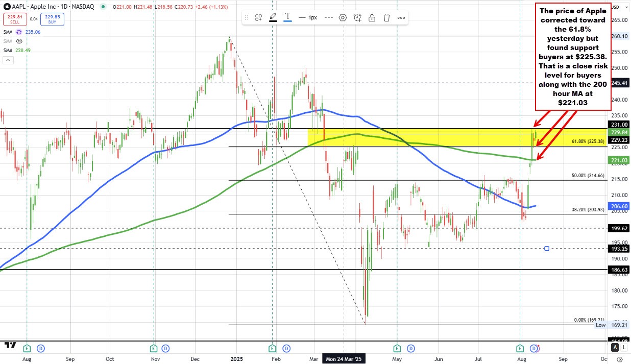Image resolution: width=631 pixels, height=364 pixels.
Task: Toggle the auto scale 'A' button
Action: 616,347
